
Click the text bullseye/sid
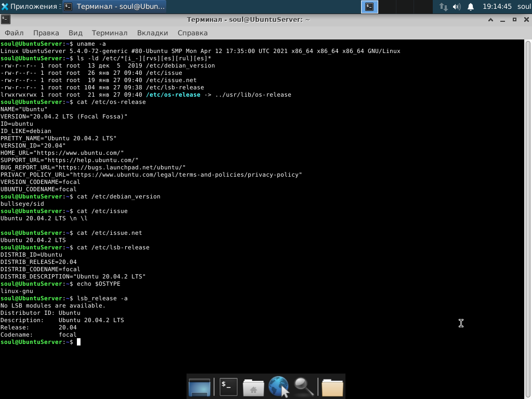coord(22,204)
